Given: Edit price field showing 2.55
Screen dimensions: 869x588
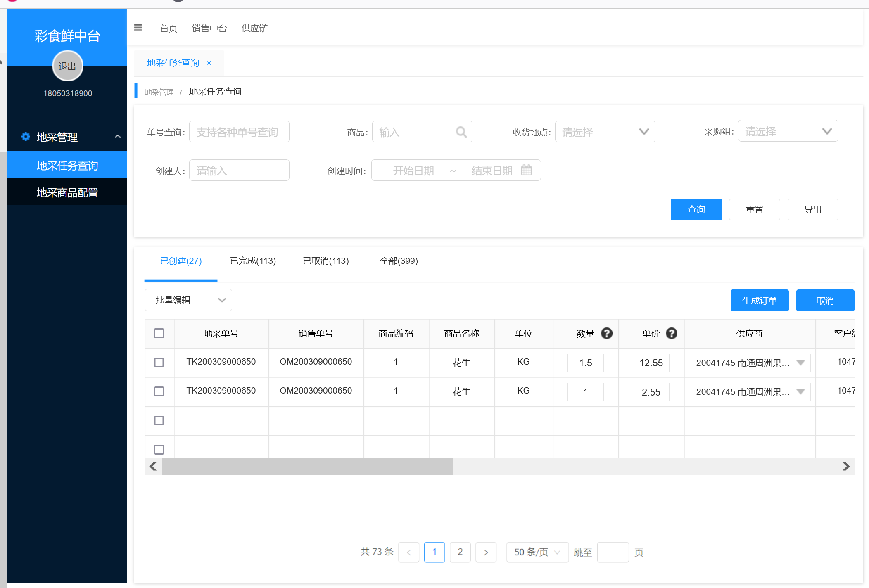Looking at the screenshot, I should click(651, 392).
